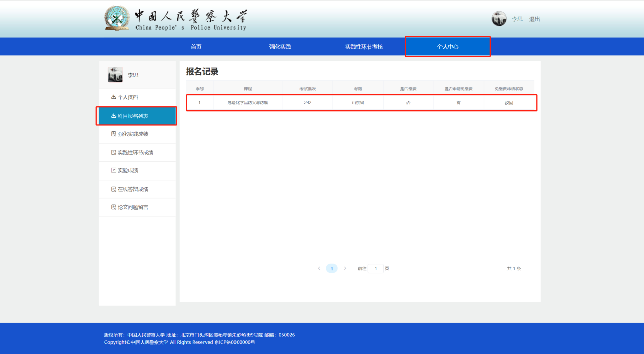Click the user avatar in the top header
Viewport: 644px width, 354px height.
pos(499,19)
